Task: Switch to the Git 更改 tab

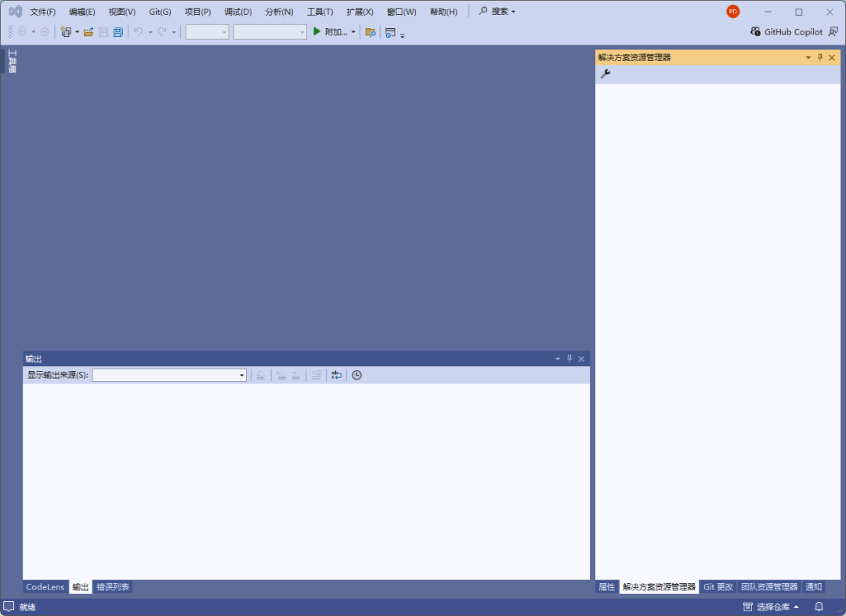Action: [718, 587]
